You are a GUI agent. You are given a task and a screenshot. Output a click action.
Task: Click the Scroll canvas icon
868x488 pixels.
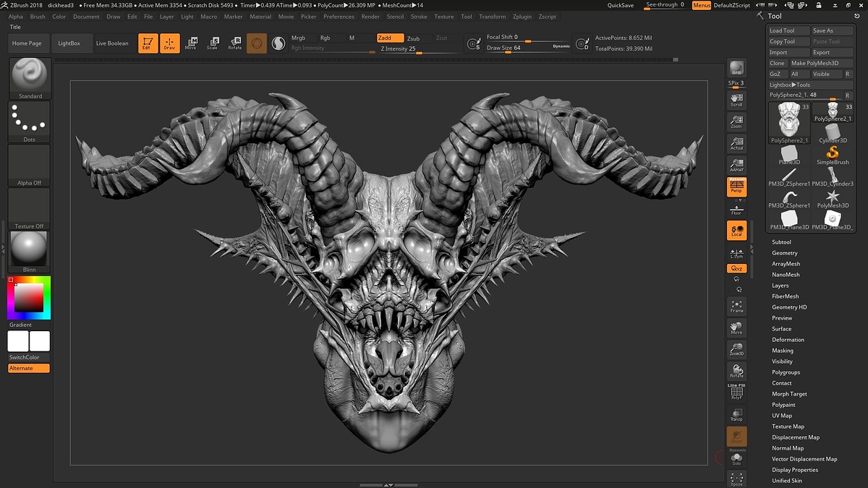[736, 100]
